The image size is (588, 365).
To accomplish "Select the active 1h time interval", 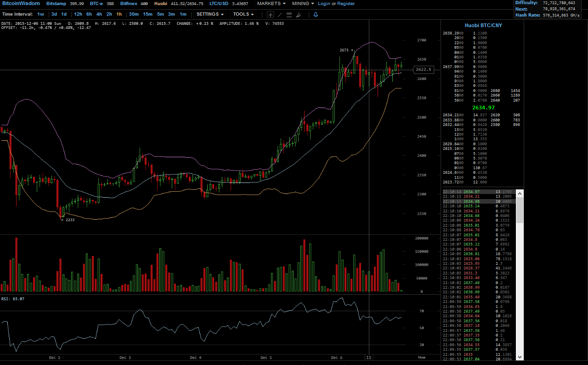I will 119,14.
